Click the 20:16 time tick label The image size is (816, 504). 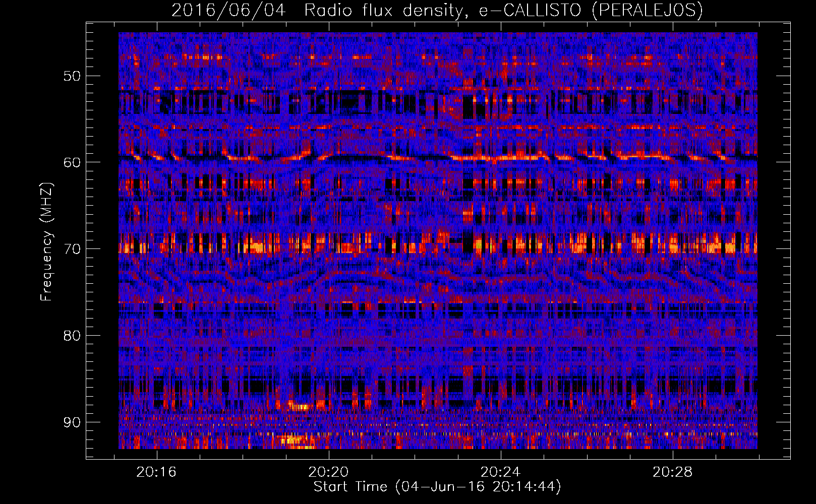156,472
